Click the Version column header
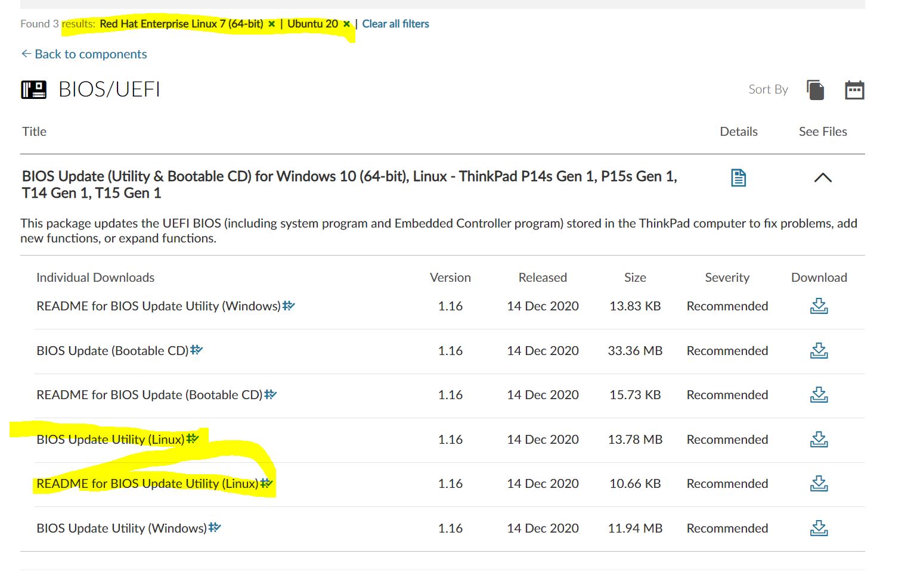The width and height of the screenshot is (914, 588). click(450, 278)
